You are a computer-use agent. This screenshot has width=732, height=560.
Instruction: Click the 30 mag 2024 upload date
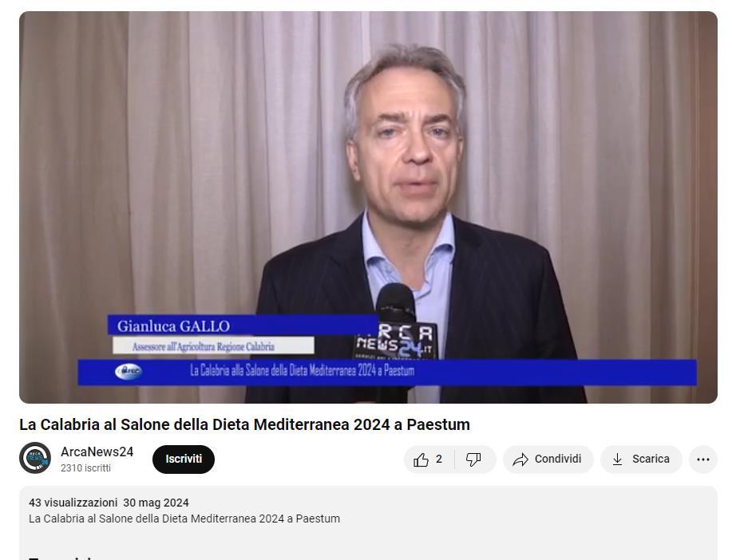156,503
